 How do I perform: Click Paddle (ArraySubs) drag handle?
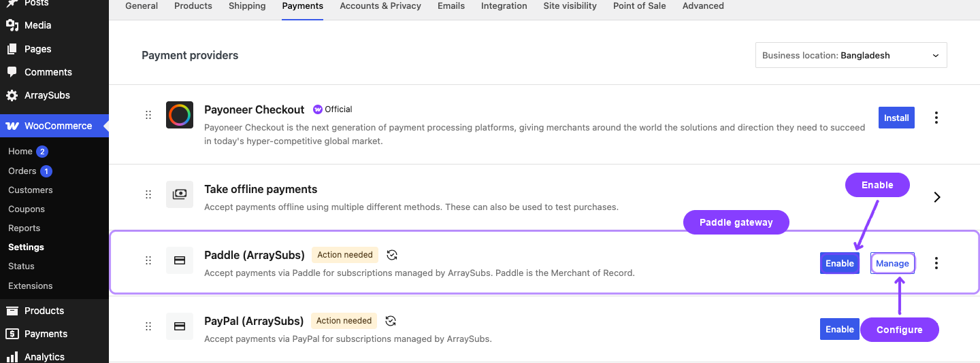(x=148, y=260)
